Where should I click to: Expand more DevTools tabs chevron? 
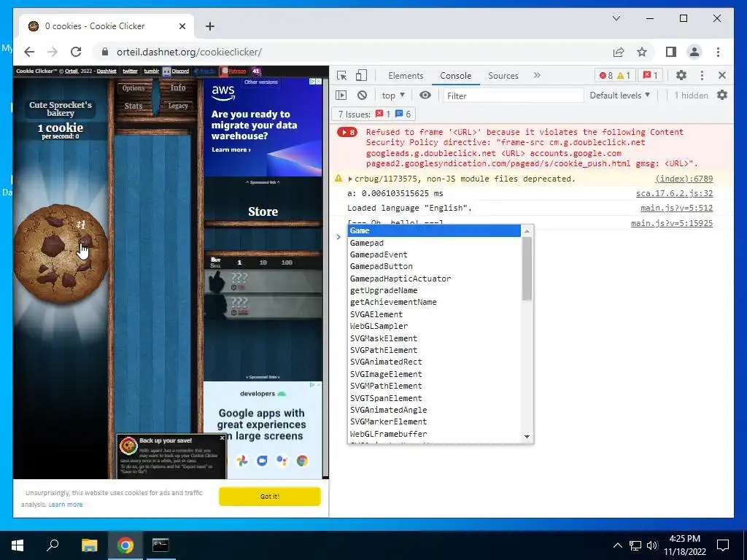pyautogui.click(x=537, y=75)
